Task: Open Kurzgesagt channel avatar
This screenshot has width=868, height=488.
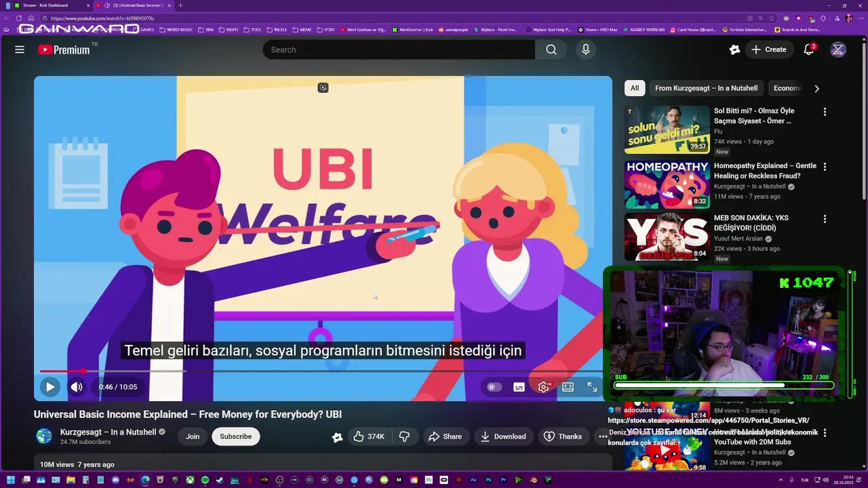Action: tap(44, 436)
